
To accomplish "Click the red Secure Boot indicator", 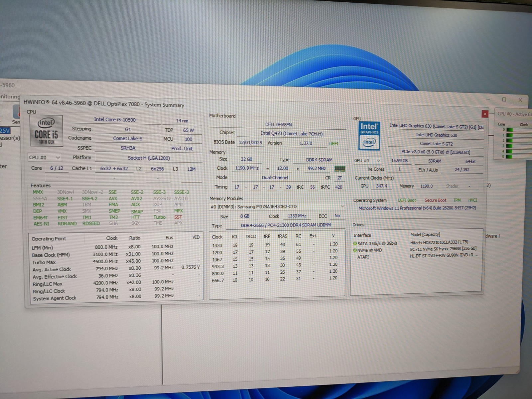I will pyautogui.click(x=435, y=200).
